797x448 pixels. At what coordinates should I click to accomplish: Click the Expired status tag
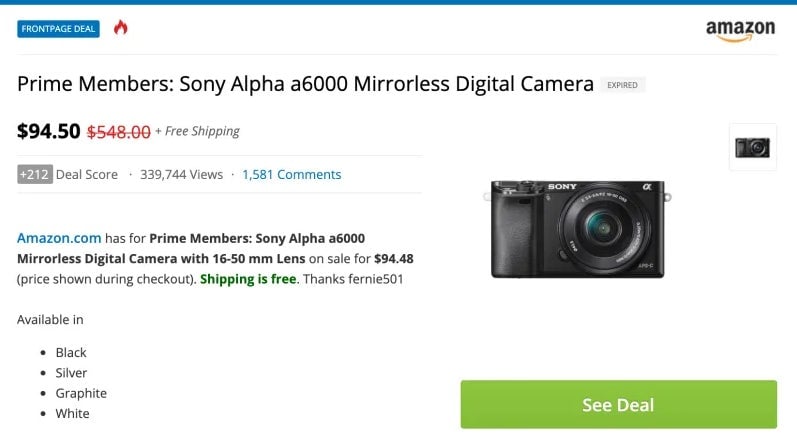(623, 85)
